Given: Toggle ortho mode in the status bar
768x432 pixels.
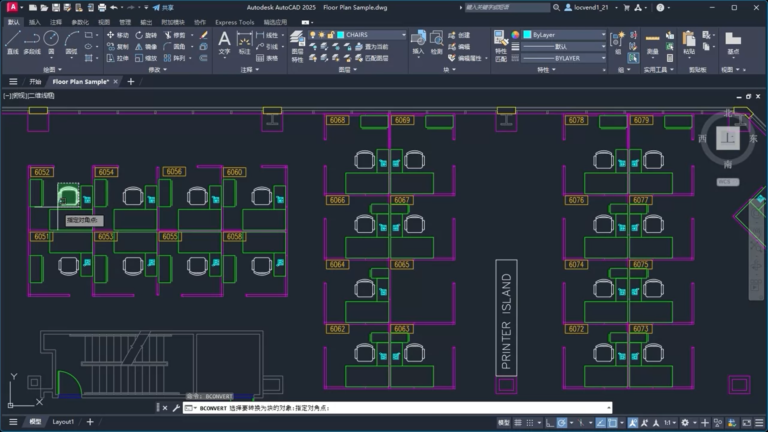Looking at the screenshot, I should point(550,423).
